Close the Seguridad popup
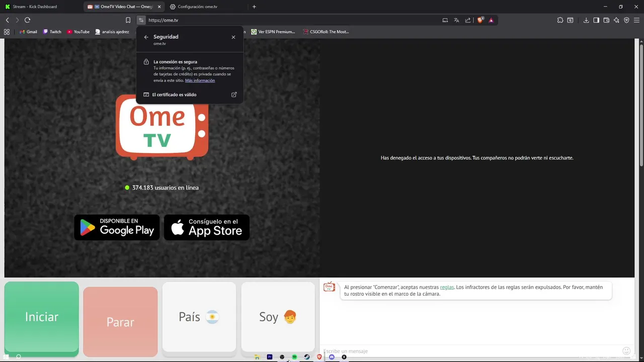 [x=233, y=37]
